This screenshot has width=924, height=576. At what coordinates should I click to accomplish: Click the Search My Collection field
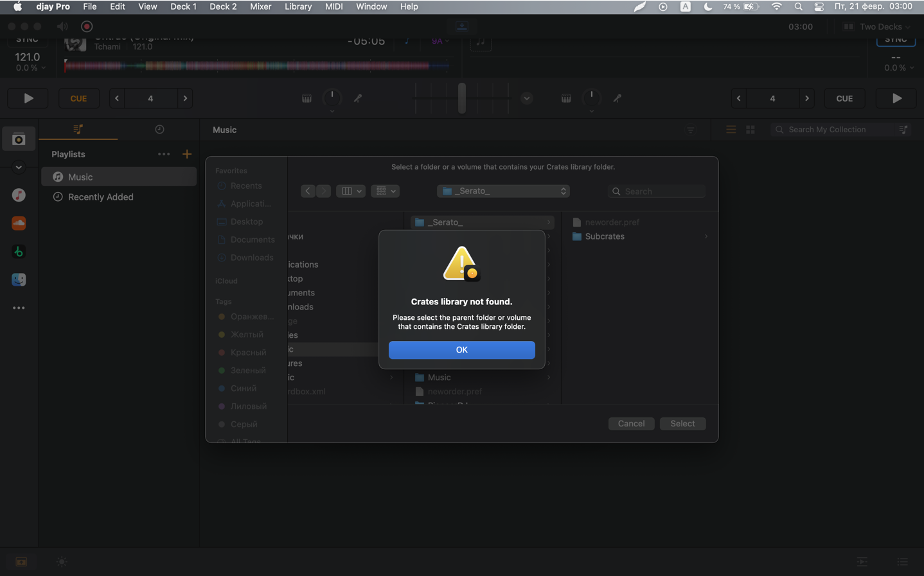(x=835, y=130)
